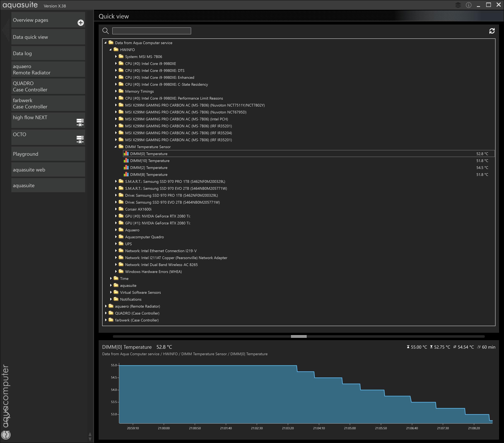The width and height of the screenshot is (504, 443).
Task: Expand the Corsair AX1600i folder
Action: tap(116, 209)
